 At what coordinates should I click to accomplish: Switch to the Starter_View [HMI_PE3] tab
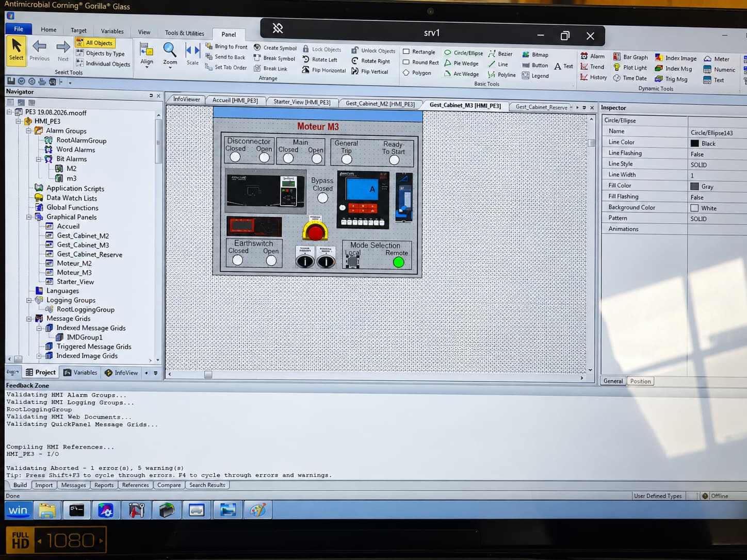[302, 102]
